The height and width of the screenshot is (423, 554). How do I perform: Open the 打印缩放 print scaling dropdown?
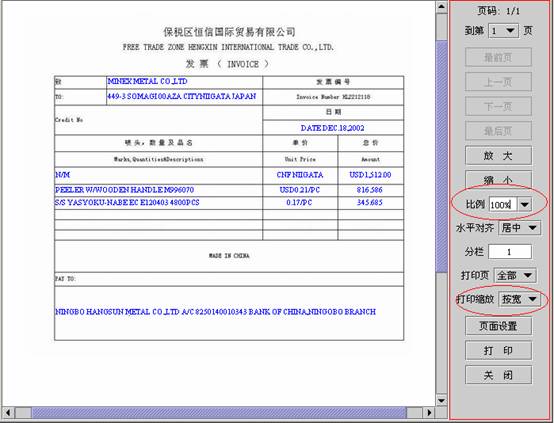pyautogui.click(x=519, y=299)
